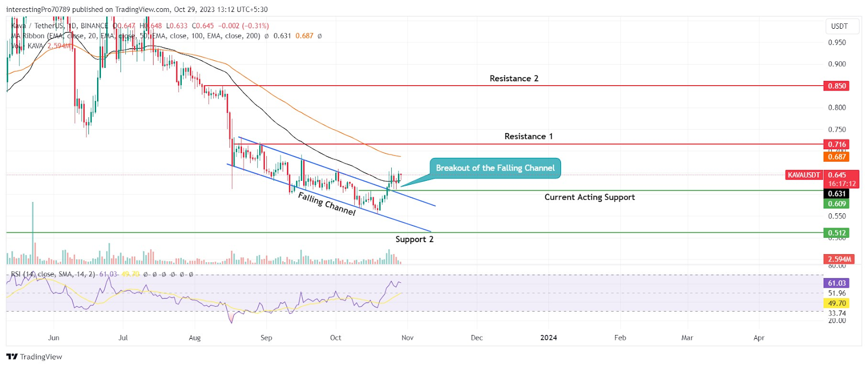The height and width of the screenshot is (367, 868).
Task: Click the Jul label on time axis
Action: click(123, 338)
